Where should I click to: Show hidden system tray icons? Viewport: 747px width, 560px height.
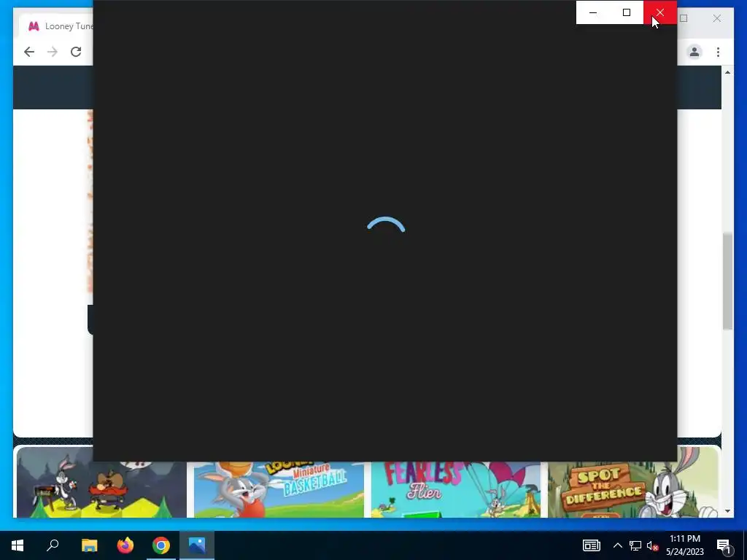[x=617, y=545]
